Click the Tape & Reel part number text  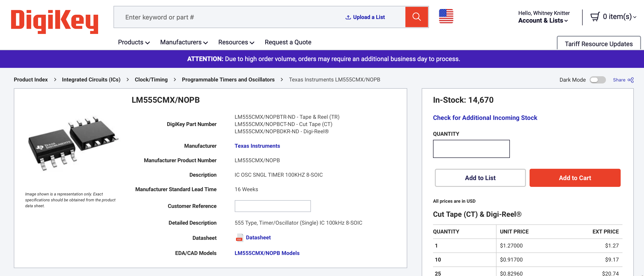[287, 117]
